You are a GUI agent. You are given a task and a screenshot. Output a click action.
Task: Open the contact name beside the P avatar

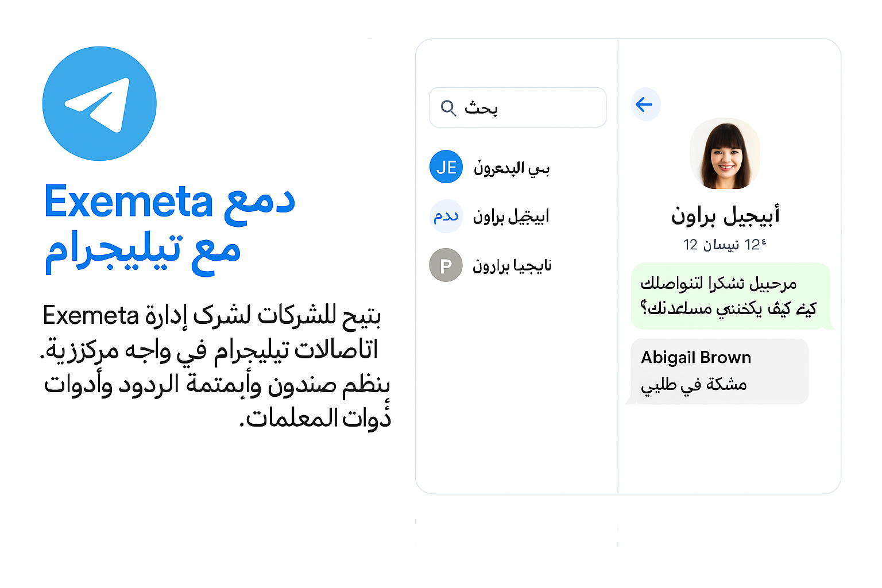click(x=512, y=266)
